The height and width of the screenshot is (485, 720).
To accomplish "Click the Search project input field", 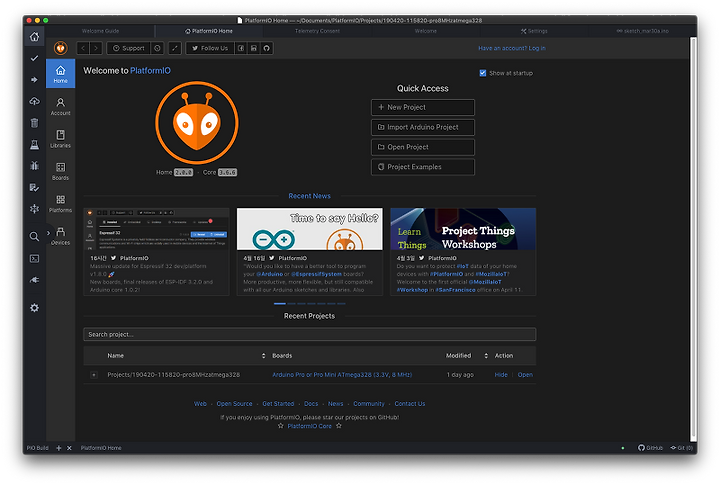I will pos(309,334).
